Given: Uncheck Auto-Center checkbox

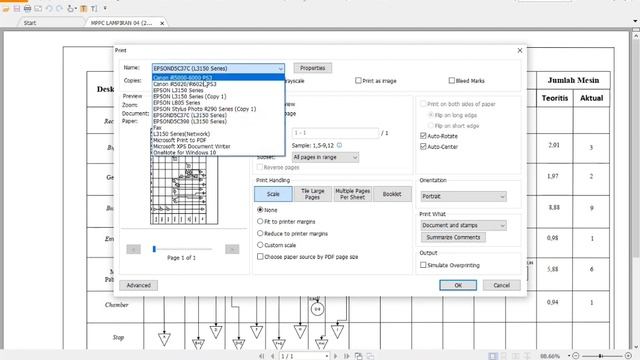Looking at the screenshot, I should (x=423, y=146).
